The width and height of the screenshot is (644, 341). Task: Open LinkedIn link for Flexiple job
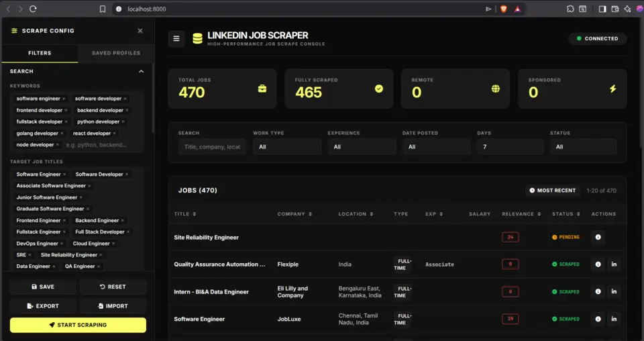[x=614, y=264]
